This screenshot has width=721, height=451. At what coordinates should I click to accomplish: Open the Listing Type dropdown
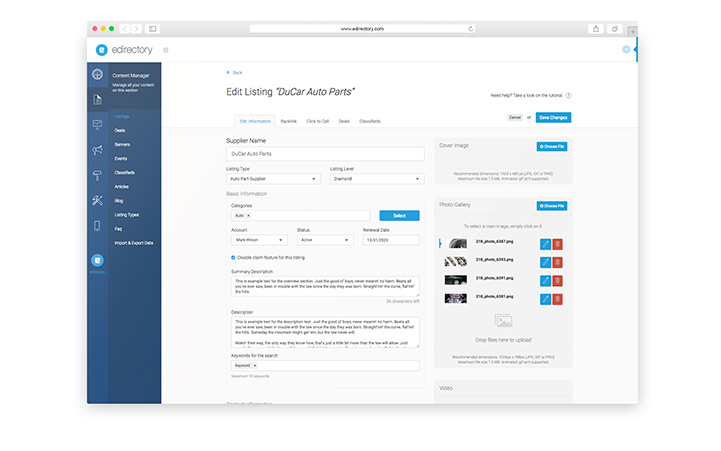click(x=274, y=179)
